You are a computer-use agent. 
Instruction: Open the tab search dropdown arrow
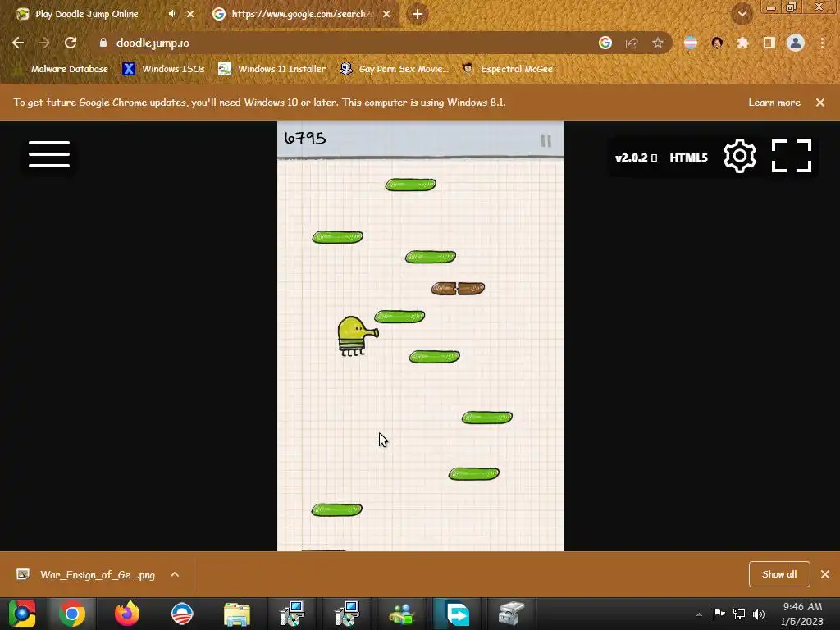(x=742, y=14)
